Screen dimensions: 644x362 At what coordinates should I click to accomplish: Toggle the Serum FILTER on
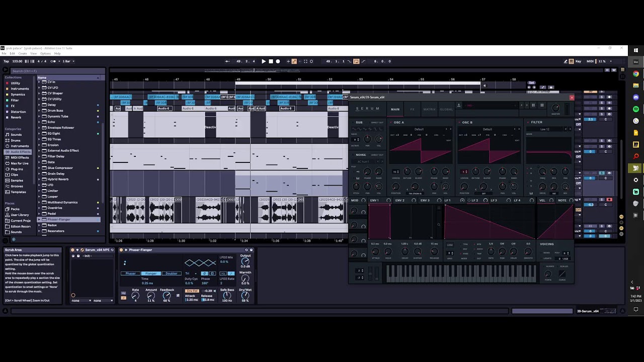528,122
